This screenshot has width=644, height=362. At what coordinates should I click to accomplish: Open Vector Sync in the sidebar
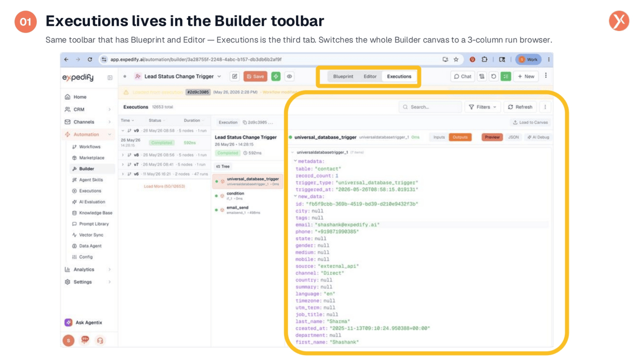tap(91, 235)
